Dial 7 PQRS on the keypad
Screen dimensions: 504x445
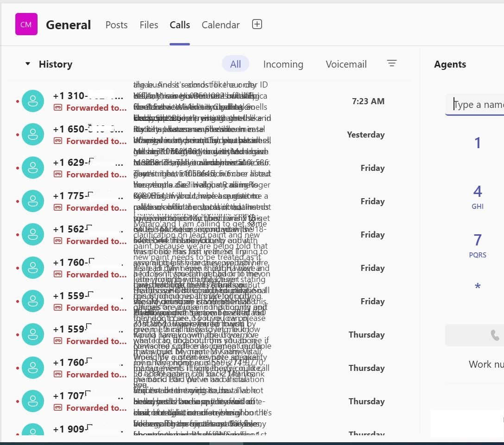(478, 245)
